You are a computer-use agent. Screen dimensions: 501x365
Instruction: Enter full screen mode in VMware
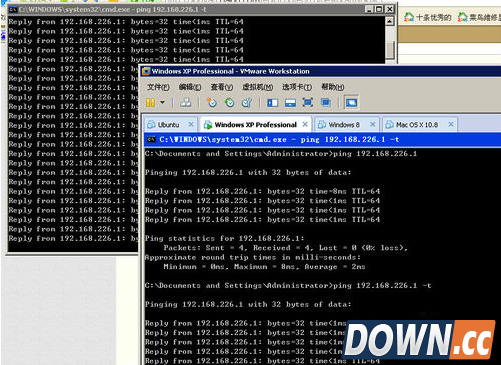[x=308, y=103]
